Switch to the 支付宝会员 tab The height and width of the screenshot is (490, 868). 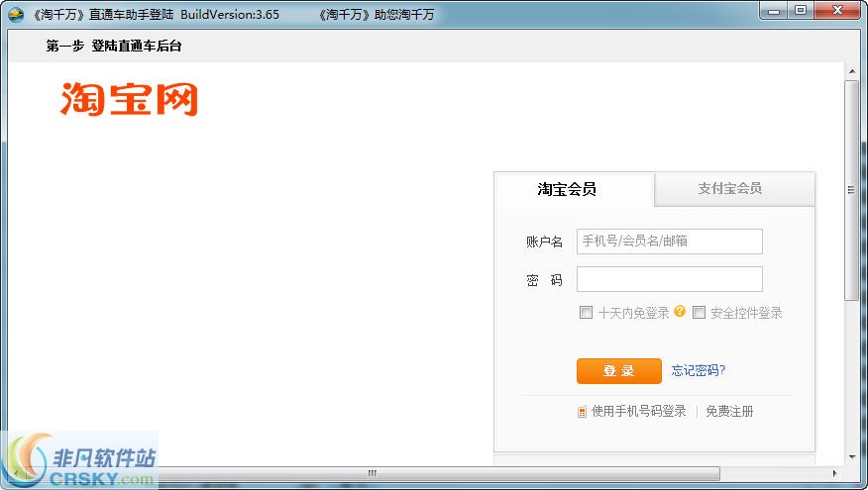pos(734,189)
